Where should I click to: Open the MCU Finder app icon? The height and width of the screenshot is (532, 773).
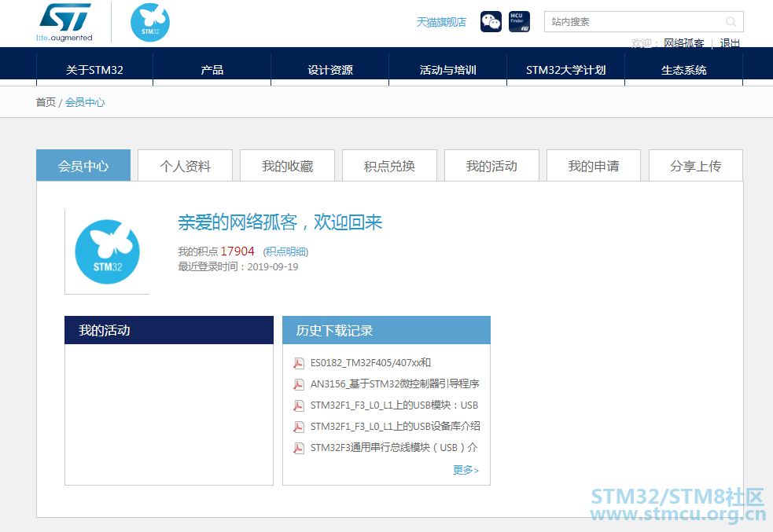tap(519, 22)
